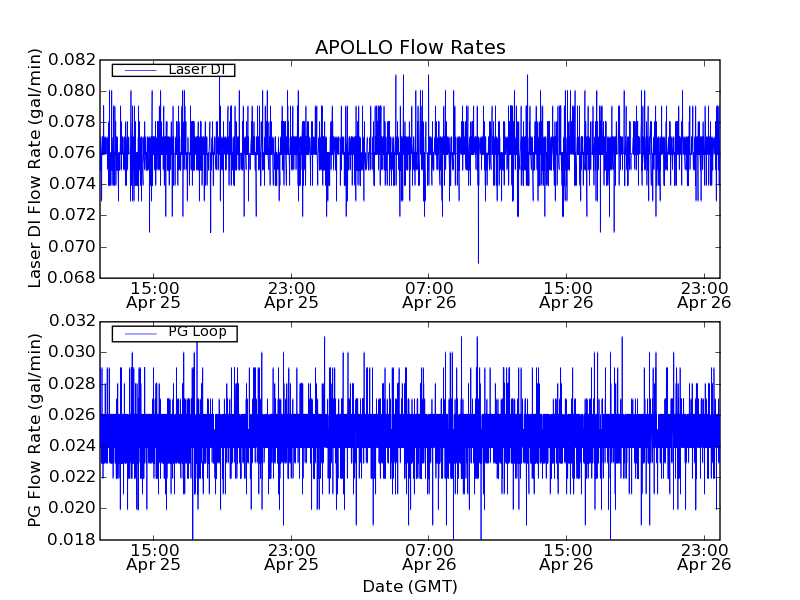Select the 0.018 tick on PG Flow axis
The height and width of the screenshot is (600, 800).
pyautogui.click(x=72, y=539)
